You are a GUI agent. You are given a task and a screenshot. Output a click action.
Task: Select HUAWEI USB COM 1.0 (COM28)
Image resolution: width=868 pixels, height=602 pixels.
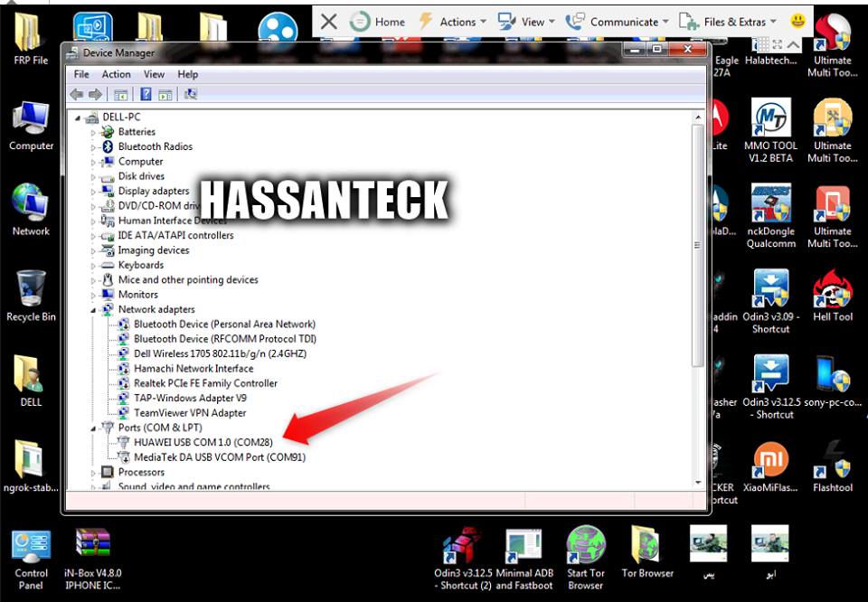click(x=203, y=443)
